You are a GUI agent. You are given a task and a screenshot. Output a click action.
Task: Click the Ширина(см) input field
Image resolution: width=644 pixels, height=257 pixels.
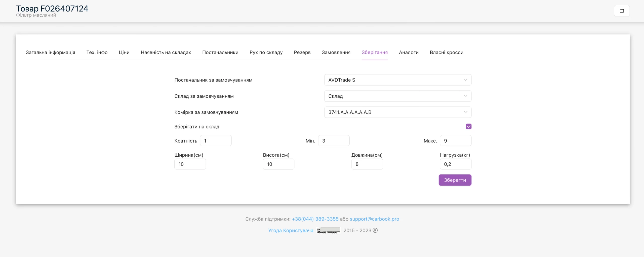190,164
